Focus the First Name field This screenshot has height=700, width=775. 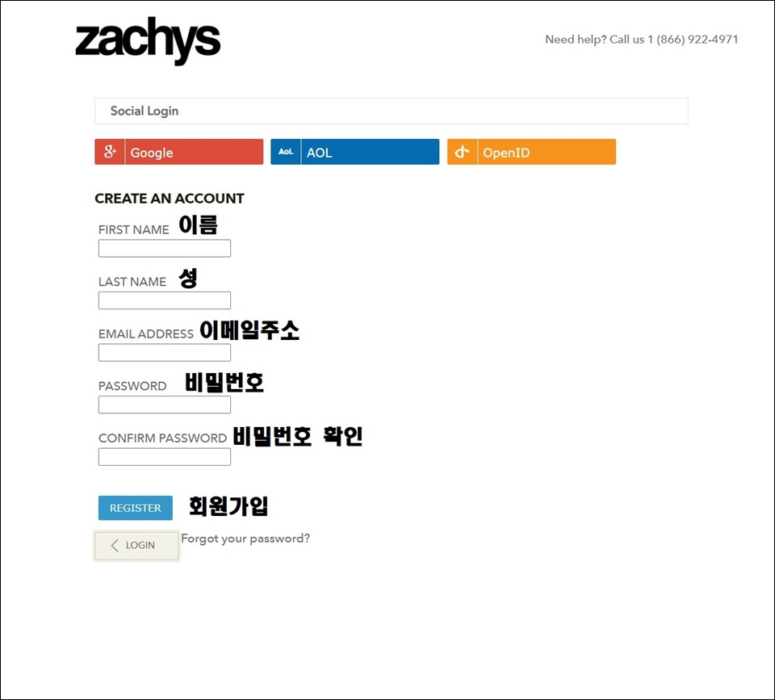pyautogui.click(x=165, y=248)
